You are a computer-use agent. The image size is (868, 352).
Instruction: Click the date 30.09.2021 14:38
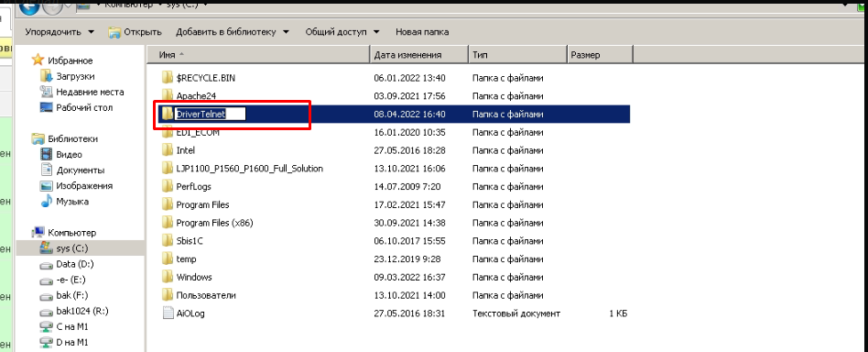[409, 223]
